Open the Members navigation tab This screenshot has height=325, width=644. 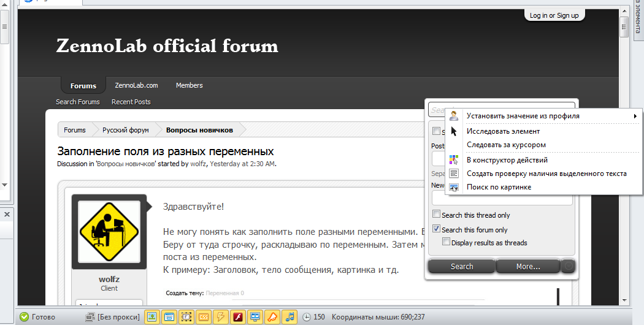point(190,85)
